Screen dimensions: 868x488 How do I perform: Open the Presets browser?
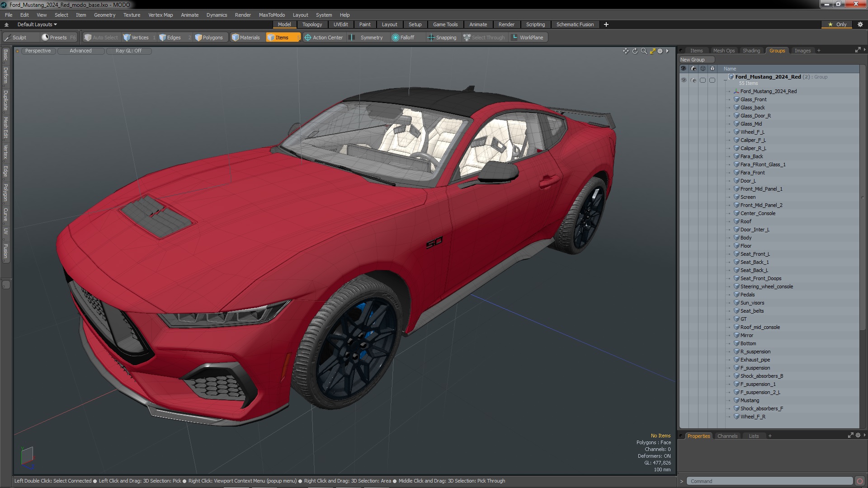pos(58,38)
